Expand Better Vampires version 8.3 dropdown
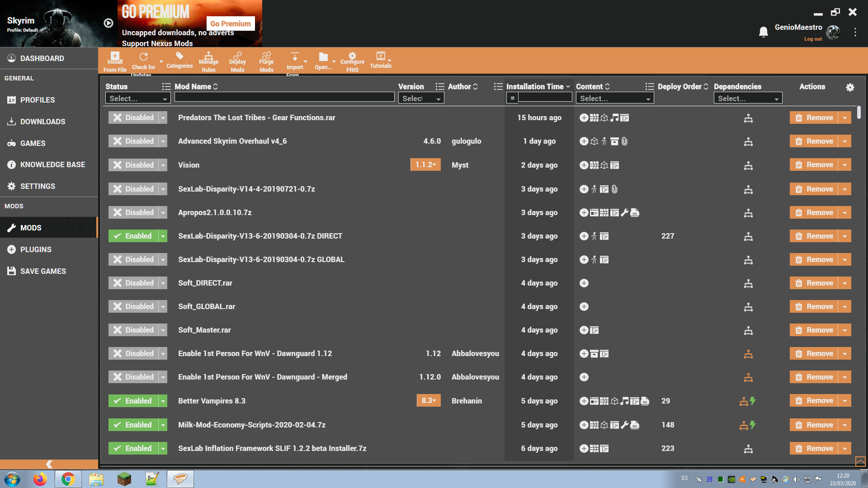The width and height of the screenshot is (868, 488). (x=429, y=401)
